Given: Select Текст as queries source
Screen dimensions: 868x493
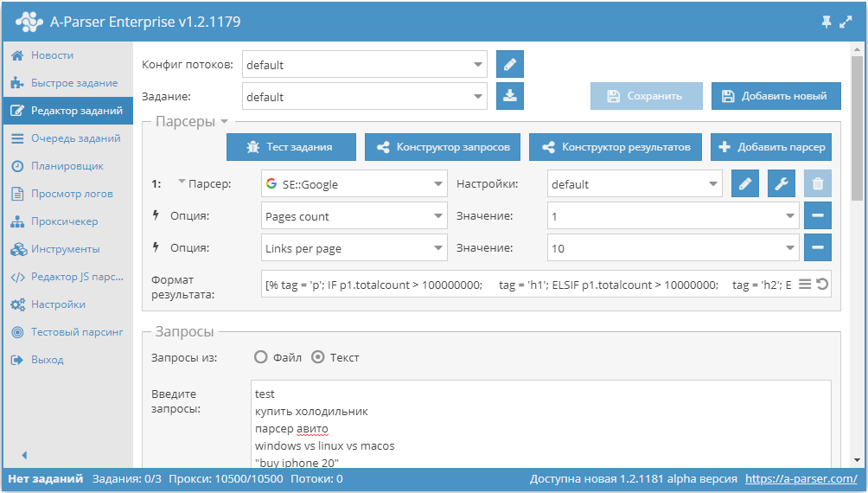Looking at the screenshot, I should [x=318, y=357].
